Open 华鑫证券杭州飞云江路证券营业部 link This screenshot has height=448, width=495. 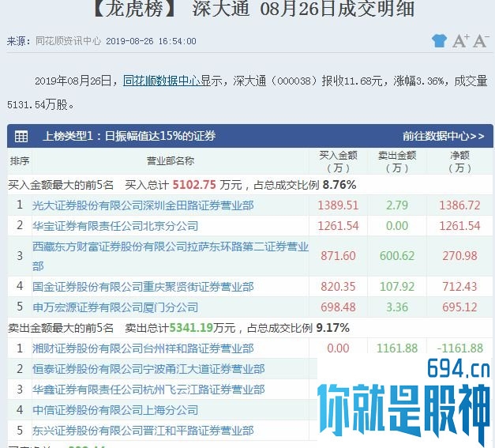tap(148, 390)
